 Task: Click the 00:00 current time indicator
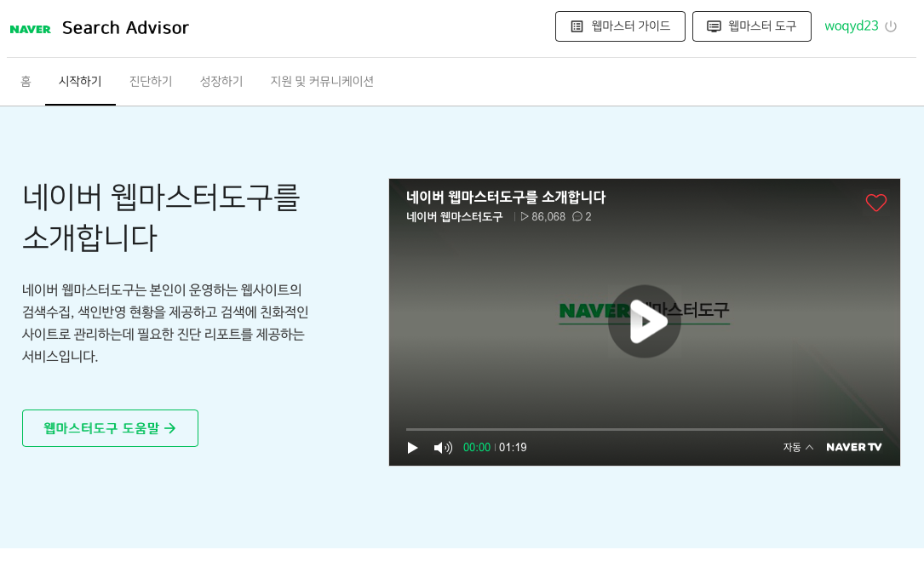tap(477, 447)
